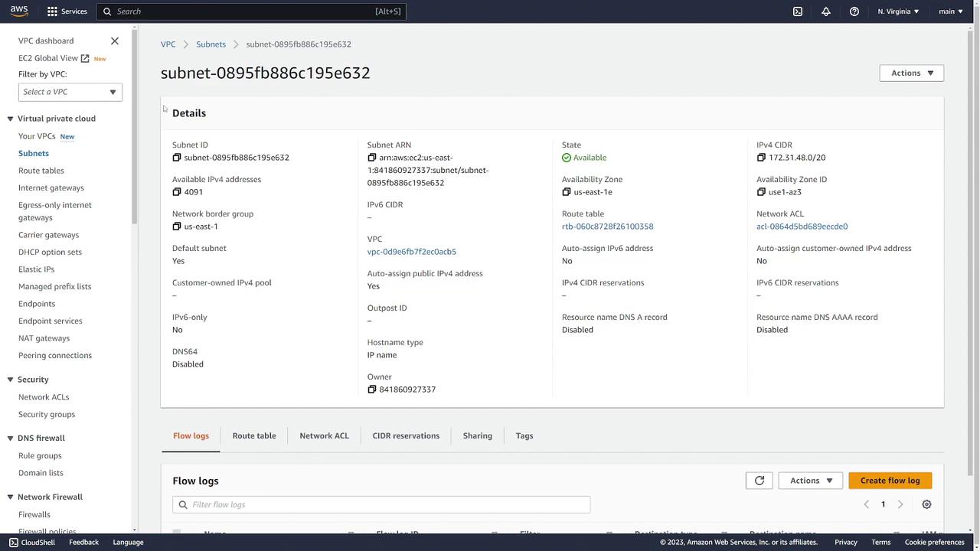Open Language selector in footer

[128, 543]
